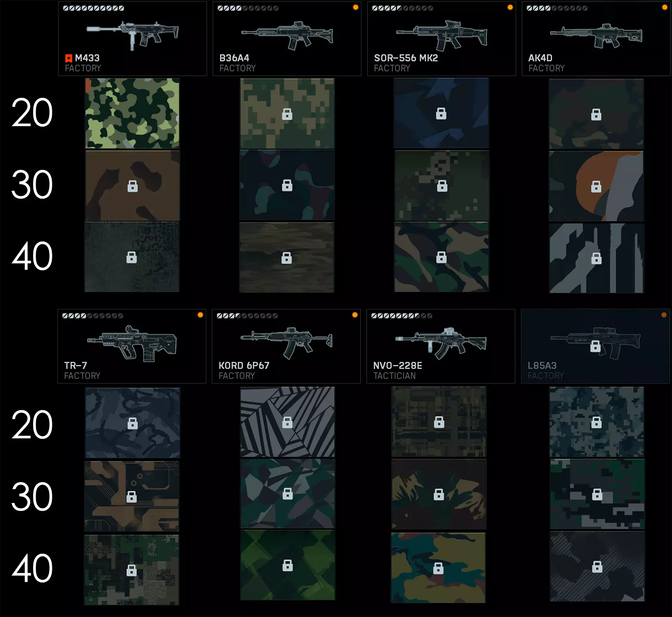Click lock on blue star camo under SOR-556
Screen dimensions: 672x617
click(x=441, y=113)
